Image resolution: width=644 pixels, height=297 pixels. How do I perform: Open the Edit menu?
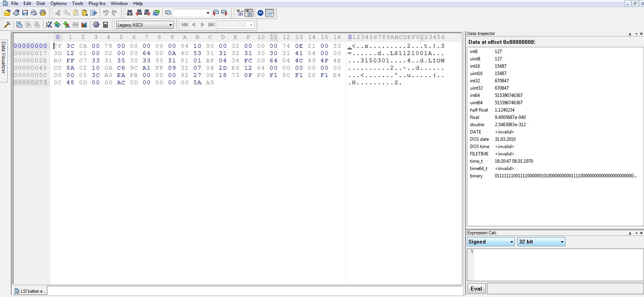tap(27, 3)
